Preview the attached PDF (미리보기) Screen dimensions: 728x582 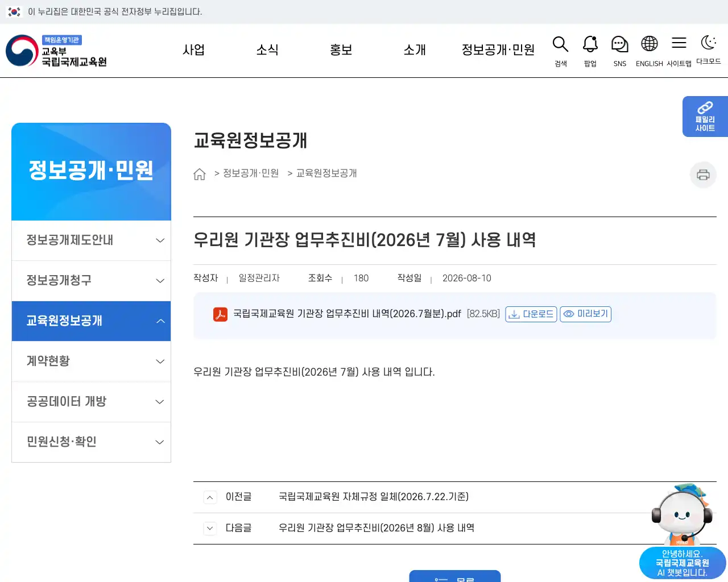[x=586, y=314]
